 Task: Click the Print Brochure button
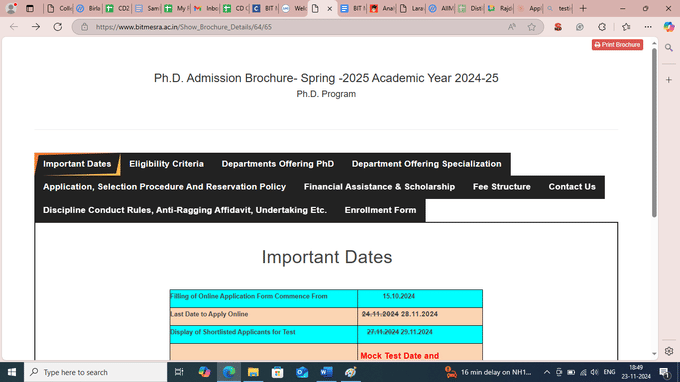617,45
